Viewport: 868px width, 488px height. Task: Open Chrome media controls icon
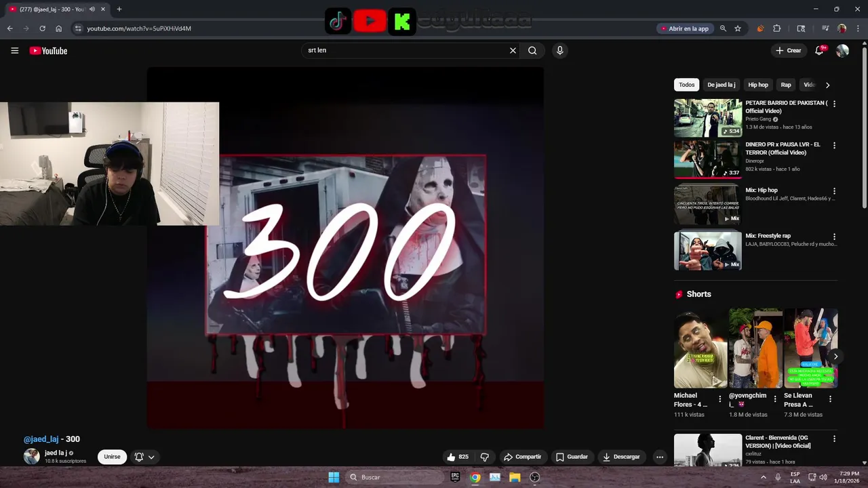coord(825,28)
